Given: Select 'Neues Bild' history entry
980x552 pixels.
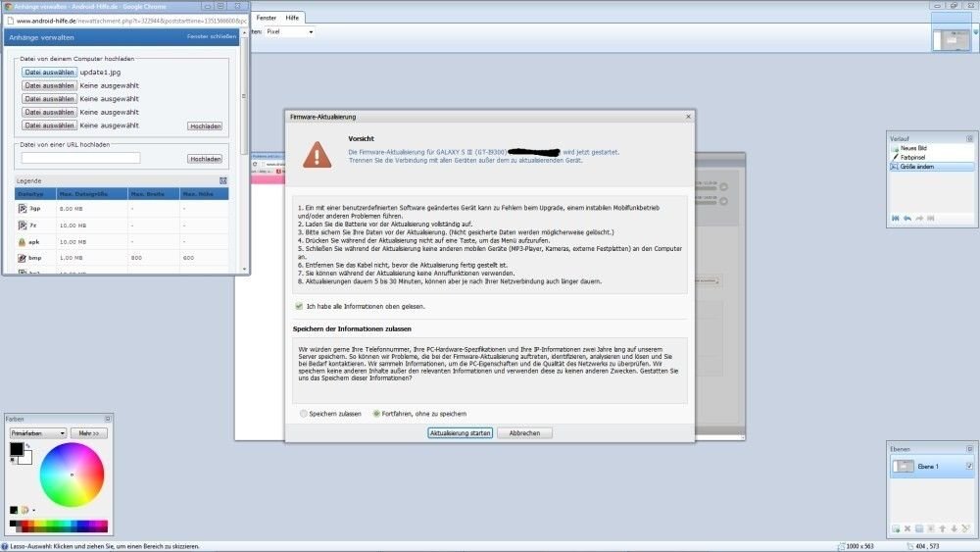Looking at the screenshot, I should pos(931,148).
